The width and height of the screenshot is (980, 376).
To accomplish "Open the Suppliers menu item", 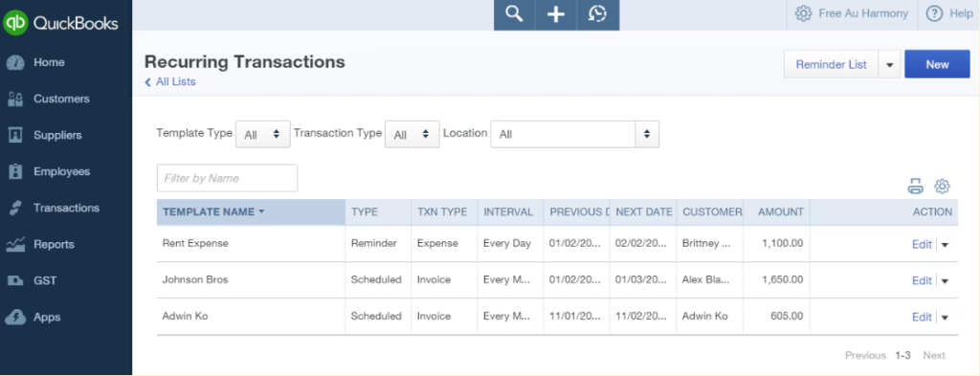I will [x=57, y=135].
